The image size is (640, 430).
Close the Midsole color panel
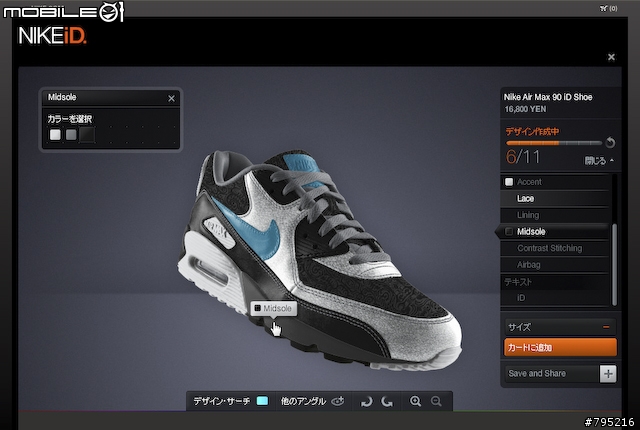pyautogui.click(x=171, y=98)
